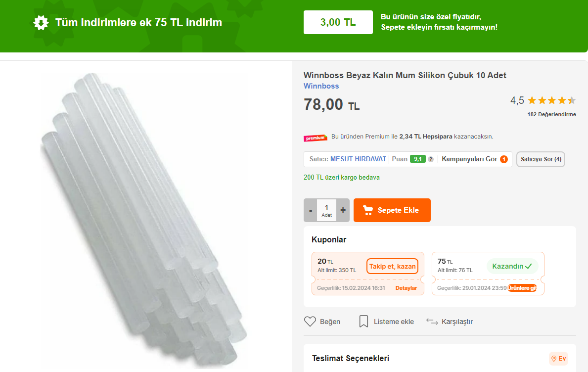
Task: Click the Ürünlere git coupon button
Action: 522,288
